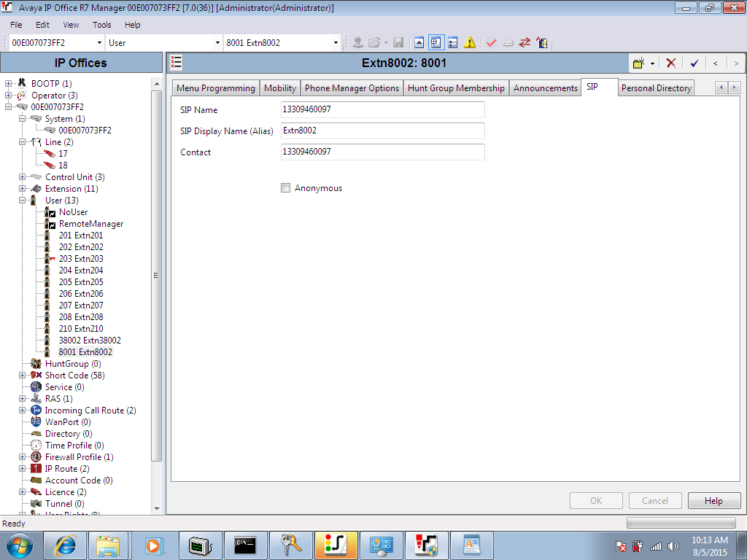
Task: Open the new record dropdown arrow
Action: click(x=652, y=63)
